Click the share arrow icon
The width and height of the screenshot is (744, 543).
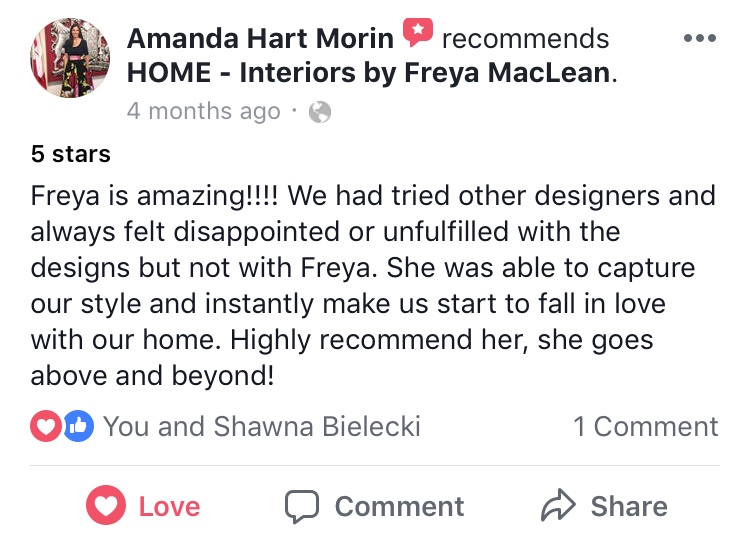click(x=558, y=505)
